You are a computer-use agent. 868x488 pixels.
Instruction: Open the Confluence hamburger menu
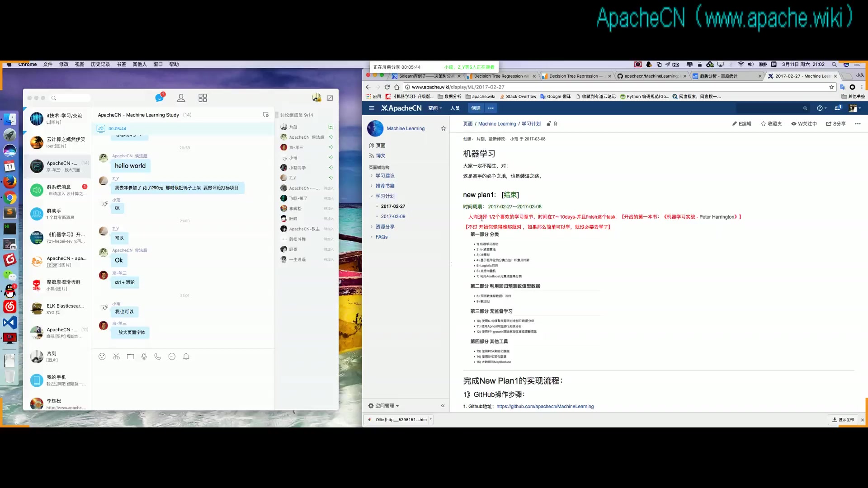[372, 108]
